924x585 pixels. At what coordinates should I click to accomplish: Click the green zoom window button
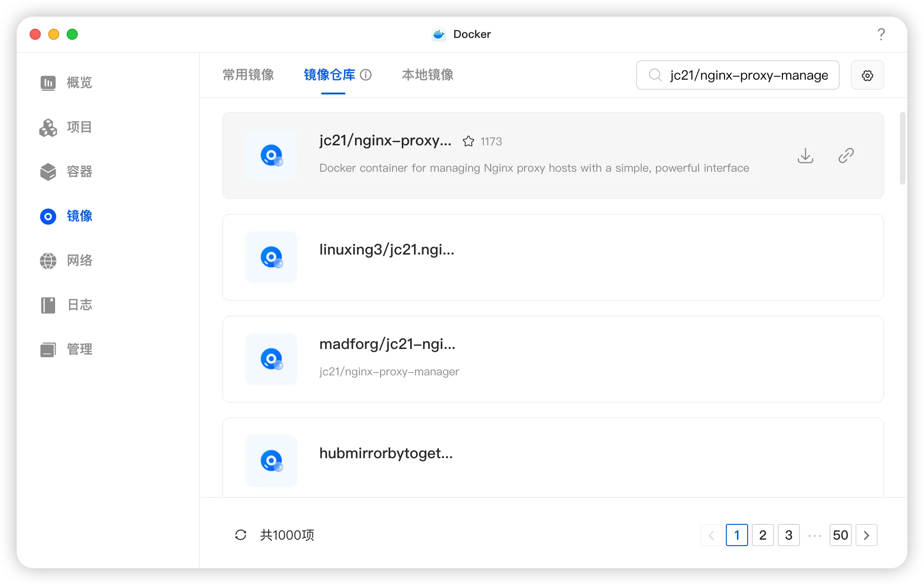[x=72, y=34]
